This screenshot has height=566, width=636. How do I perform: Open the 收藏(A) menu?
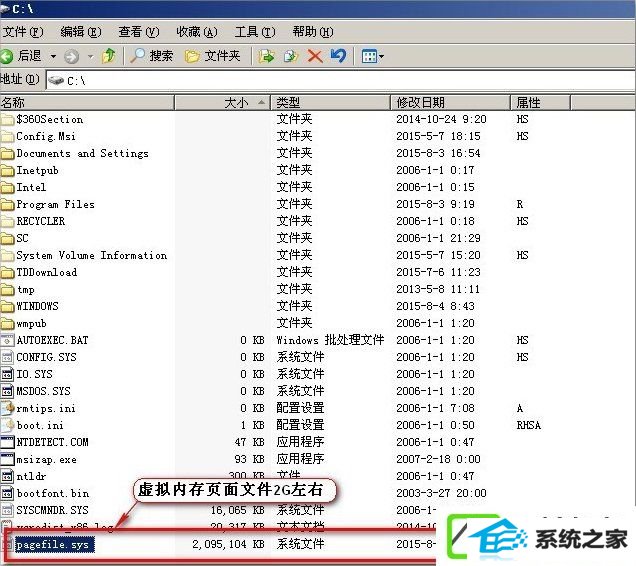pyautogui.click(x=197, y=31)
